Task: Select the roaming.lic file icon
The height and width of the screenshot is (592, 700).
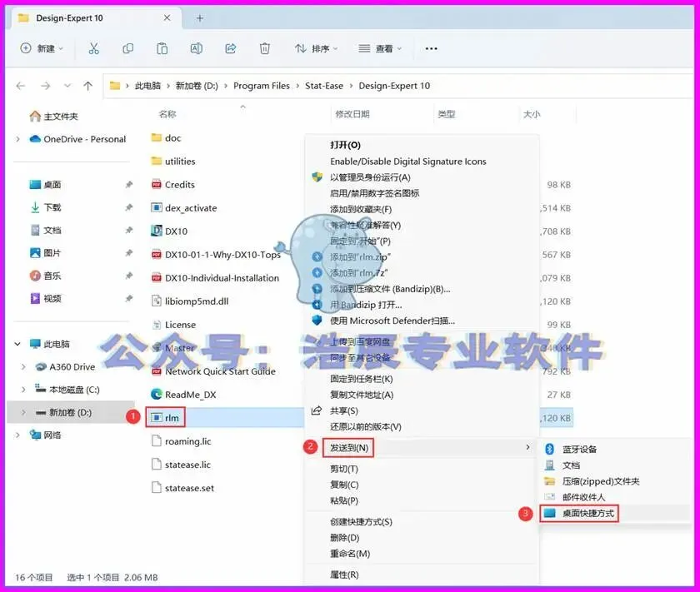Action: tap(157, 440)
